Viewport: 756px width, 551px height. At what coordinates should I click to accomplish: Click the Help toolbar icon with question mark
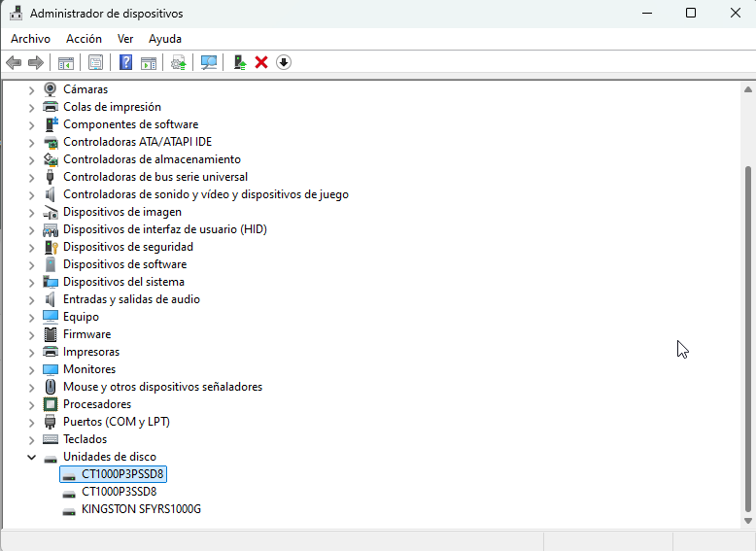point(125,62)
